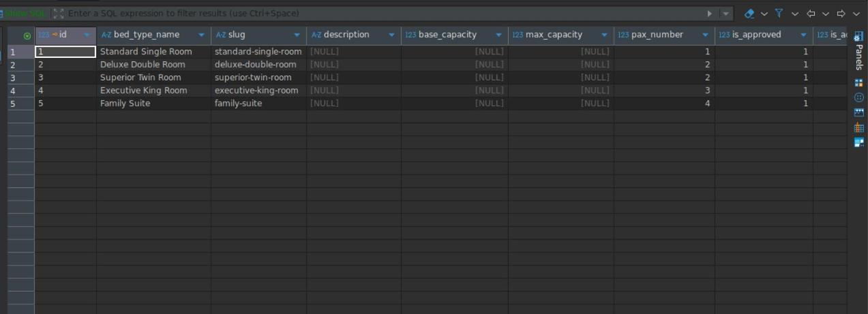
Task: Click the right arrow filter history icon
Action: coord(841,14)
